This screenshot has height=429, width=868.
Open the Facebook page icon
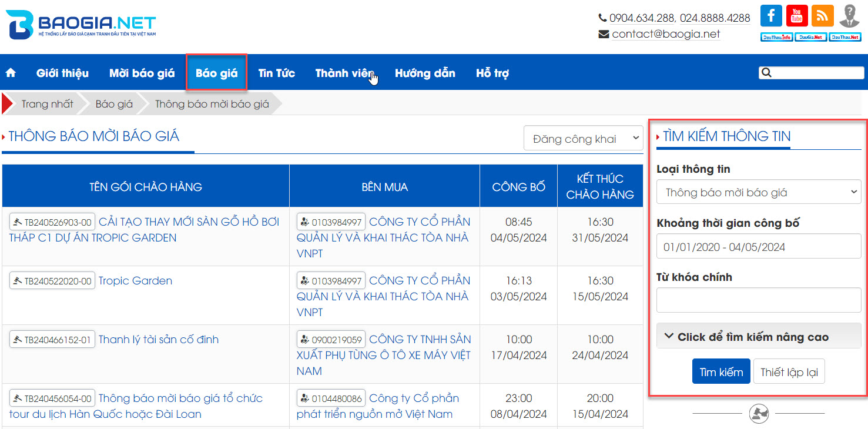tap(771, 16)
